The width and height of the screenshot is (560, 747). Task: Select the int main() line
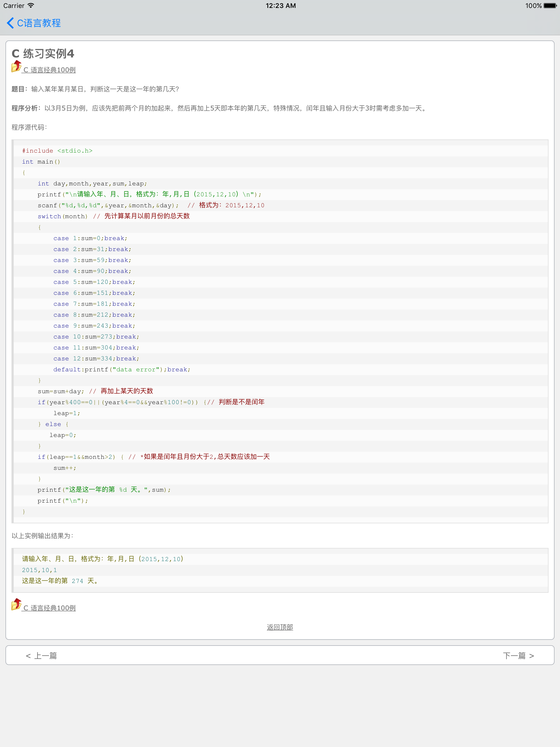point(41,162)
